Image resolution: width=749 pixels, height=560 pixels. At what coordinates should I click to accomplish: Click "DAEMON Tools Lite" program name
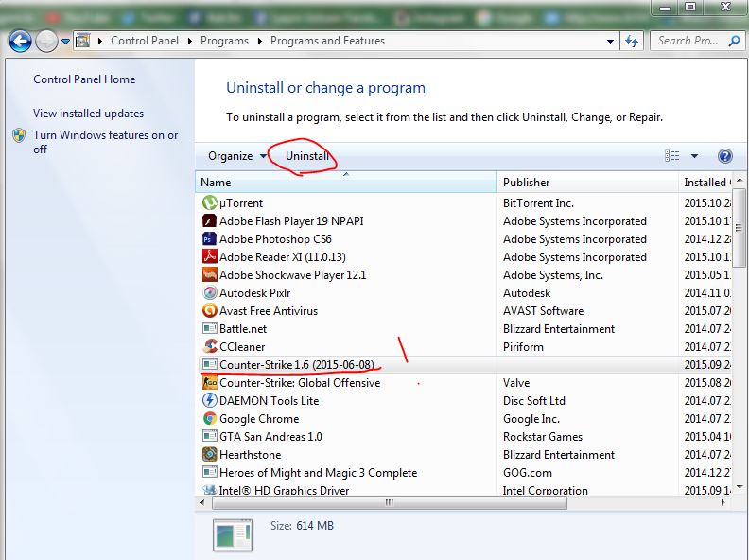coord(269,401)
